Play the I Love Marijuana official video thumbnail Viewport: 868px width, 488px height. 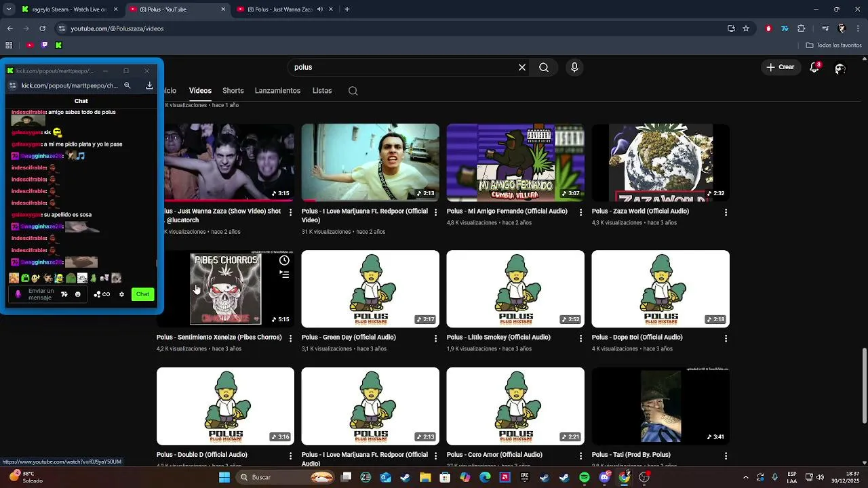click(x=370, y=163)
